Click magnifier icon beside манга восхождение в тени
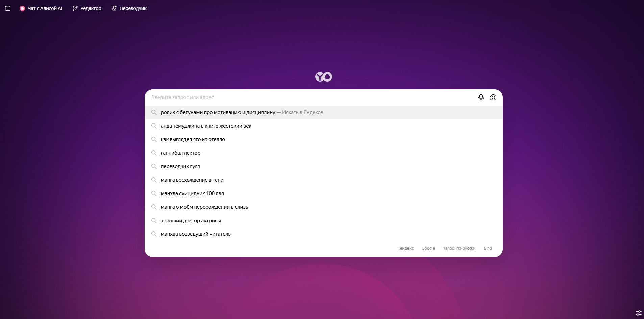This screenshot has height=319, width=644. (154, 180)
